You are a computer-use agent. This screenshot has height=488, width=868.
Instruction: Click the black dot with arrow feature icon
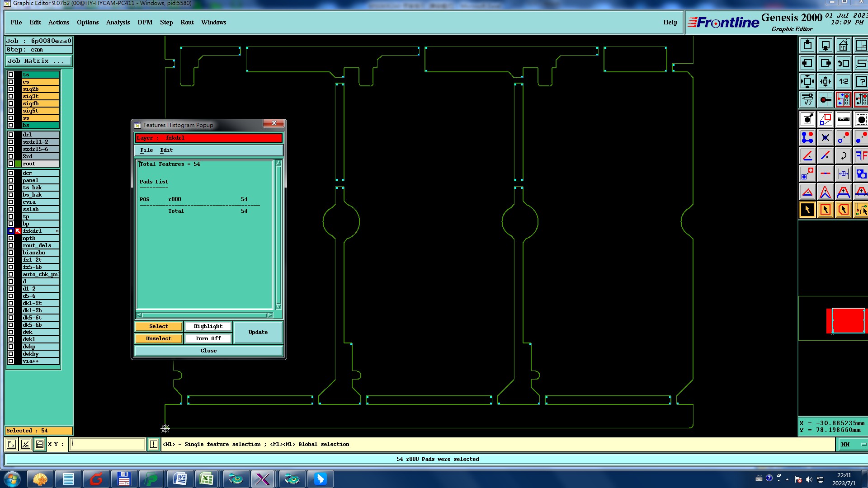click(x=807, y=120)
